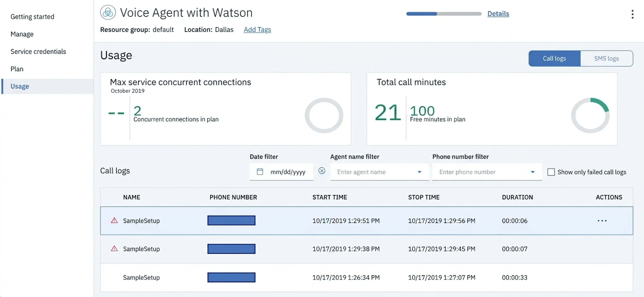Image resolution: width=644 pixels, height=297 pixels.
Task: Click the Voice Agent with Watson service icon
Action: click(108, 13)
